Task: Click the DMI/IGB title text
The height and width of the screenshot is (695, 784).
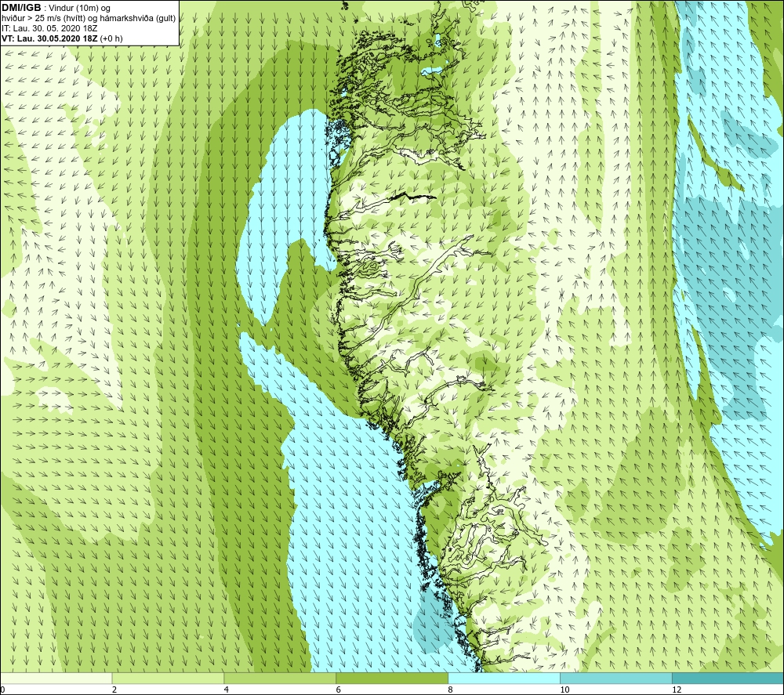Action: coord(21,8)
